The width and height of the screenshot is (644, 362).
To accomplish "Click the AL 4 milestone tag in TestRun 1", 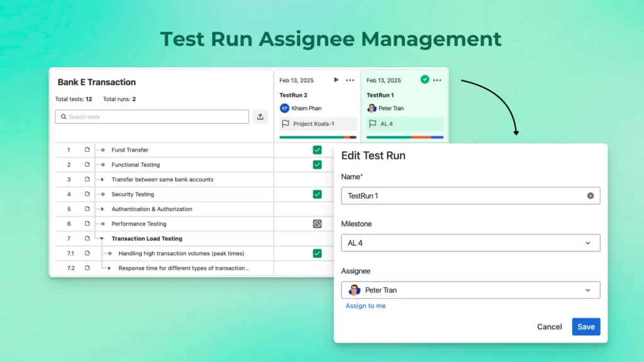I will click(405, 124).
